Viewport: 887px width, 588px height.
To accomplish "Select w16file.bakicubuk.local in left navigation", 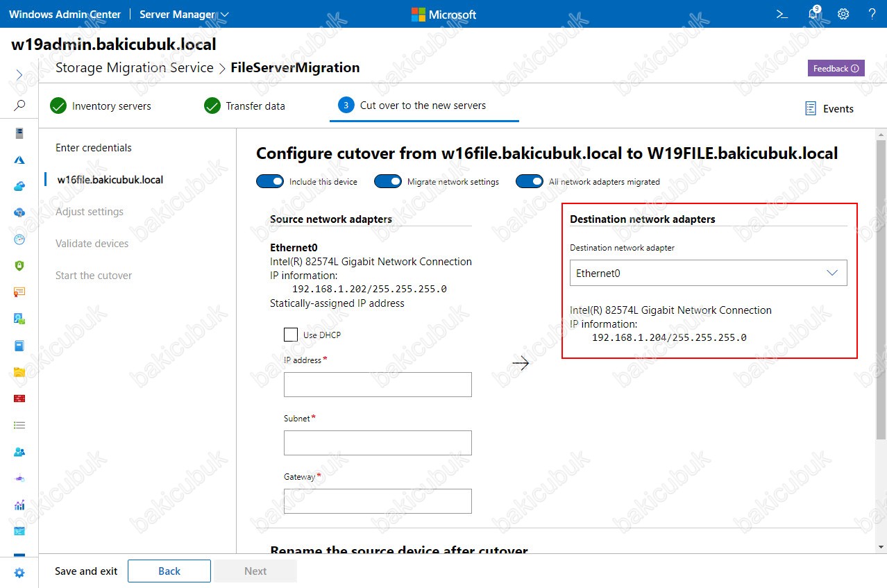I will (110, 180).
